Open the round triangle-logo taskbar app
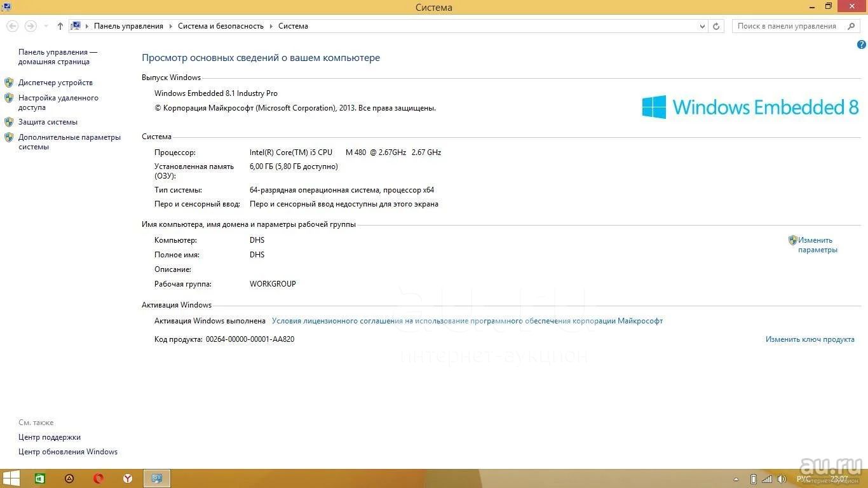Image resolution: width=868 pixels, height=488 pixels. (x=69, y=478)
